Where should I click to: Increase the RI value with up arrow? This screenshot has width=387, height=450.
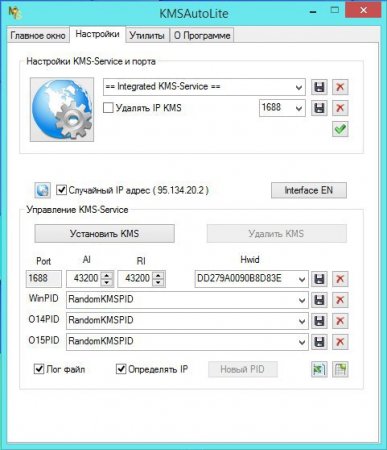click(158, 275)
